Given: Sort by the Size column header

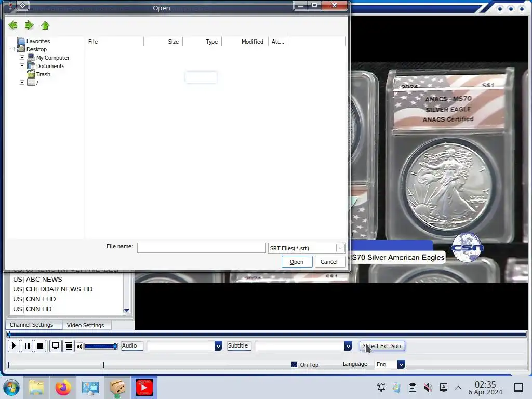Looking at the screenshot, I should click(x=164, y=42).
